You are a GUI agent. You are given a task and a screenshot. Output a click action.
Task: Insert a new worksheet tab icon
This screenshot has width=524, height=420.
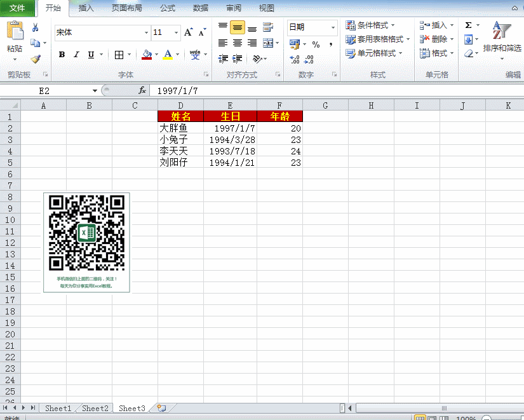tap(161, 408)
